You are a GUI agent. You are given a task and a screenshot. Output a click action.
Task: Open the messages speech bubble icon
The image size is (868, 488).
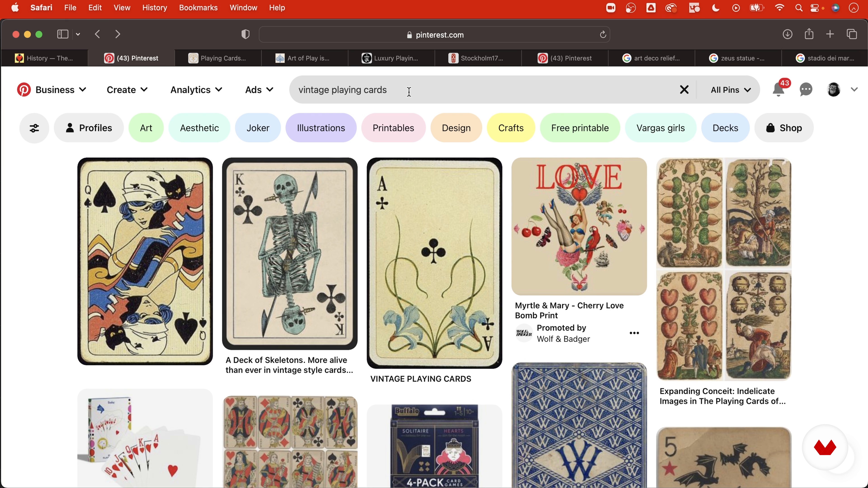[x=806, y=90]
